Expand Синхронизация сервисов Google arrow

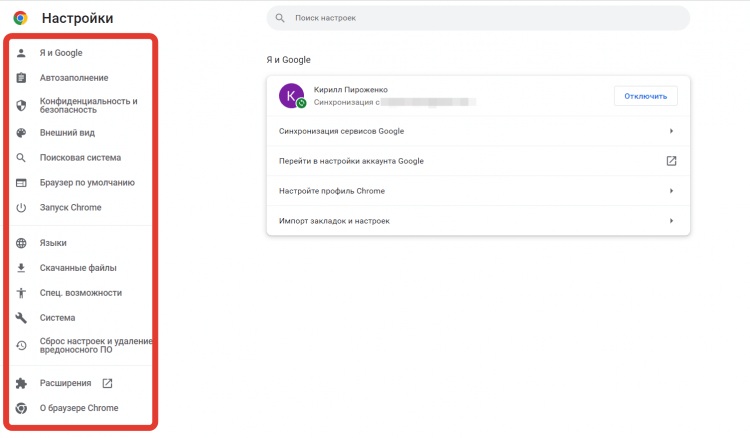click(672, 131)
